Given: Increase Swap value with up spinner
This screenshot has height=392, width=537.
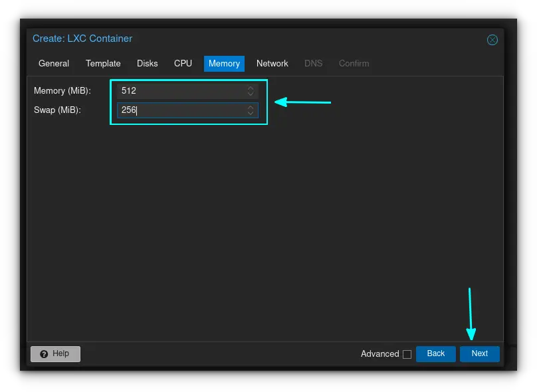Looking at the screenshot, I should 251,108.
